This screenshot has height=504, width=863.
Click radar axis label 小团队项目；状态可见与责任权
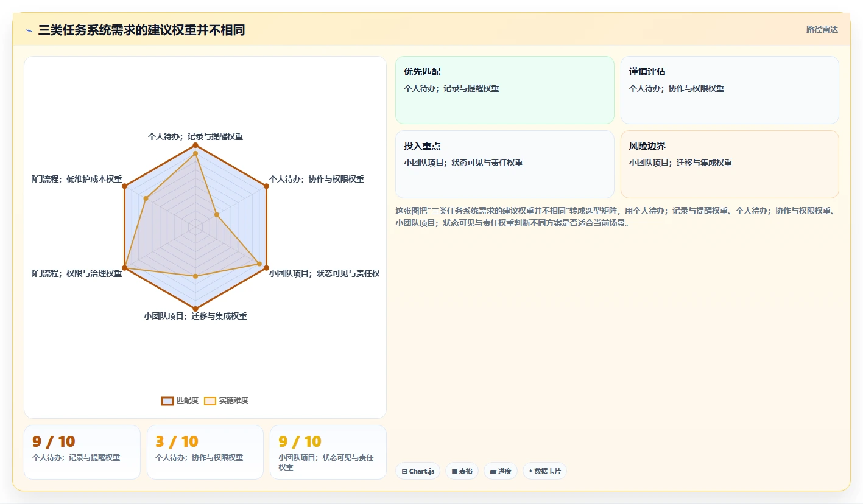(x=324, y=273)
